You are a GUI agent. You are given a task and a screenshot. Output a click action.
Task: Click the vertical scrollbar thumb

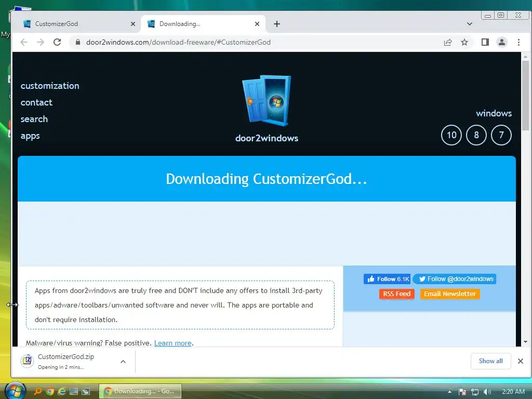point(526,96)
